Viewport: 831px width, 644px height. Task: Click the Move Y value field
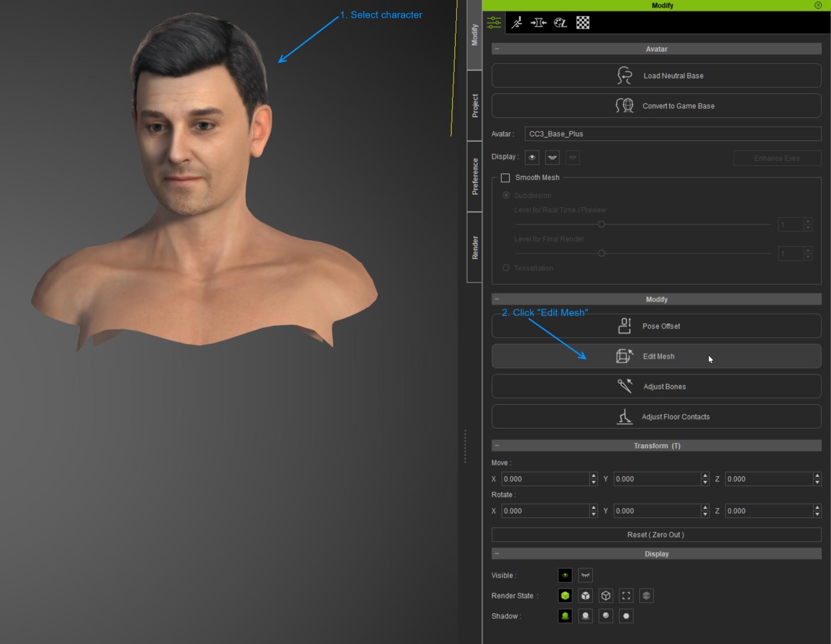[657, 479]
